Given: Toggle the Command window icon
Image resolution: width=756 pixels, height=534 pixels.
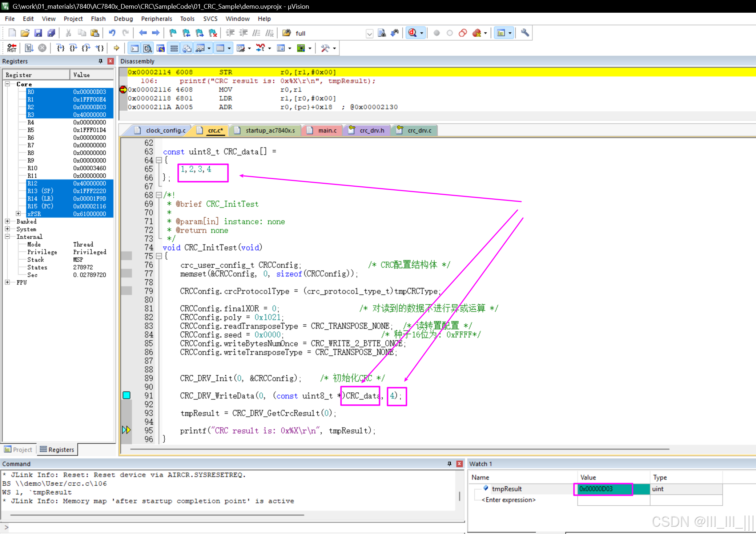Looking at the screenshot, I should pyautogui.click(x=134, y=48).
